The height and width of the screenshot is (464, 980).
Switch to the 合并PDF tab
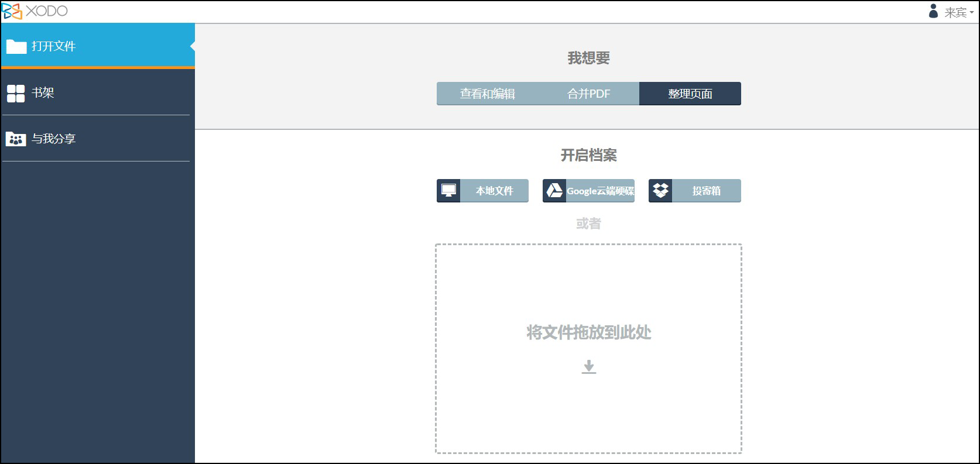(x=589, y=94)
